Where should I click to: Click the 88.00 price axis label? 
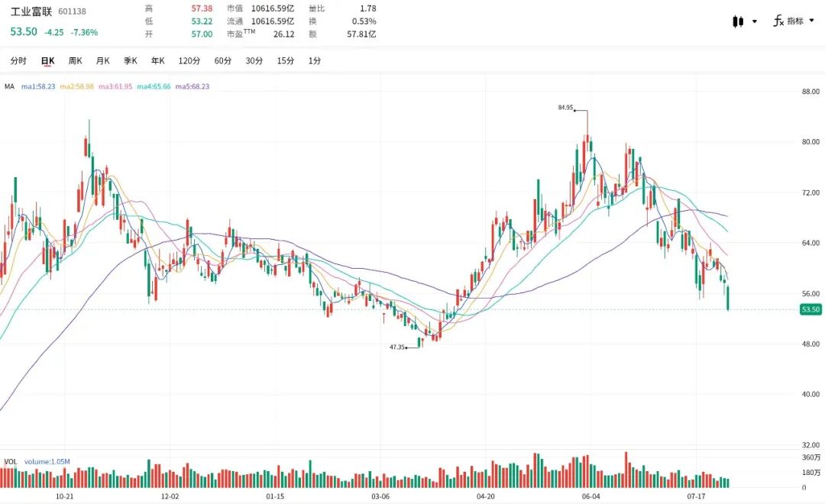coord(810,92)
